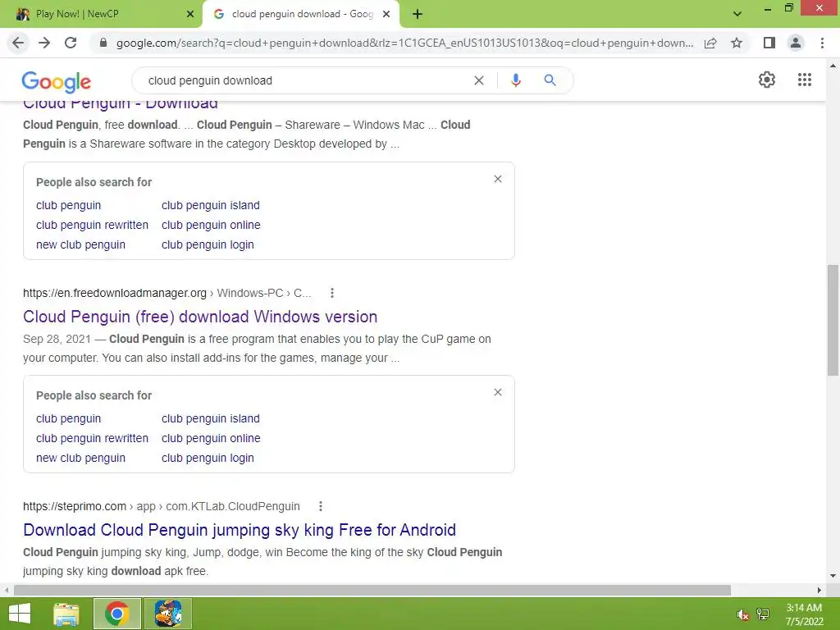840x630 pixels.
Task: Click the vertical scrollbar thumb
Action: [833, 321]
